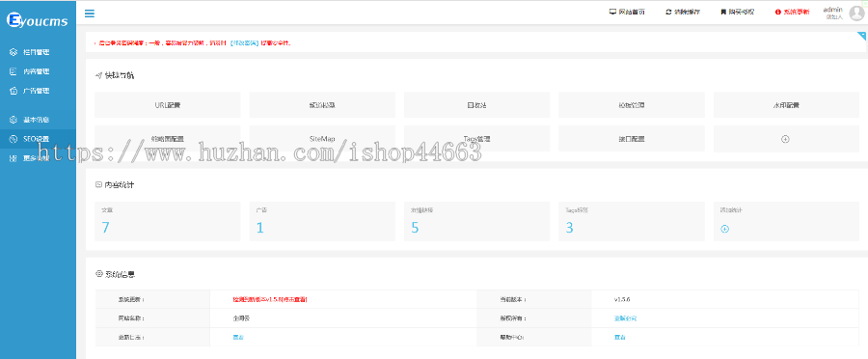The height and width of the screenshot is (359, 868).
Task: Click the monitor icon in the top bar
Action: point(612,12)
